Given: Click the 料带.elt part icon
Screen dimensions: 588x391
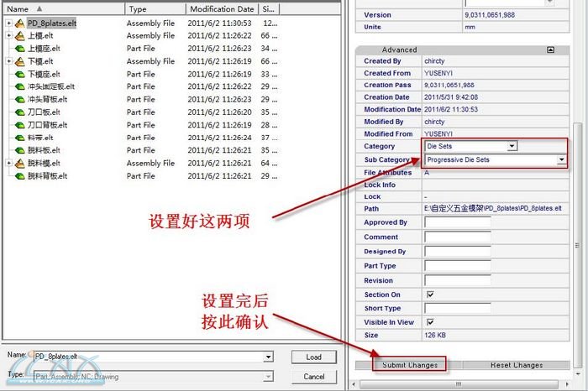Looking at the screenshot, I should click(x=19, y=138).
